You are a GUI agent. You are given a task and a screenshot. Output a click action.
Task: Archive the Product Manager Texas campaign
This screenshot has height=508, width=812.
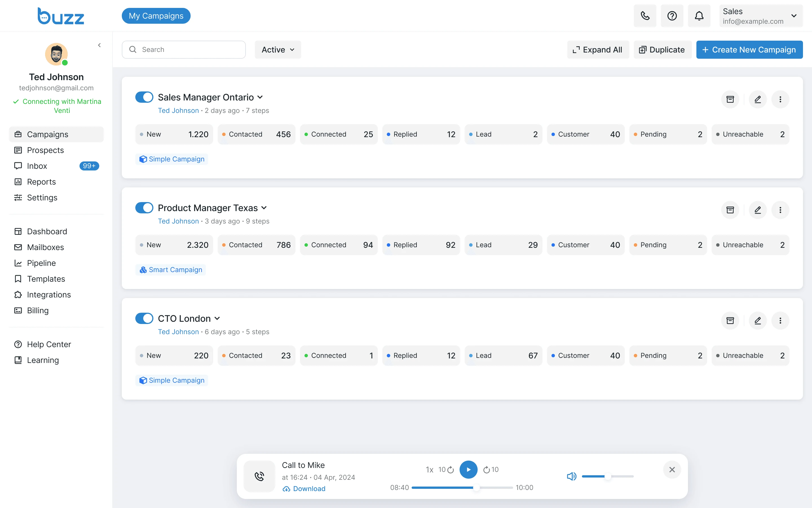pyautogui.click(x=730, y=210)
